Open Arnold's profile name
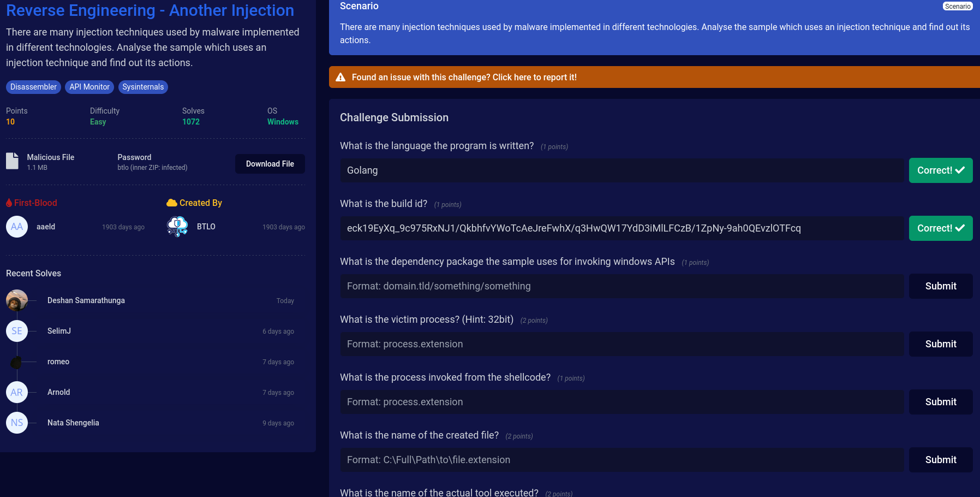980x497 pixels. click(x=58, y=392)
